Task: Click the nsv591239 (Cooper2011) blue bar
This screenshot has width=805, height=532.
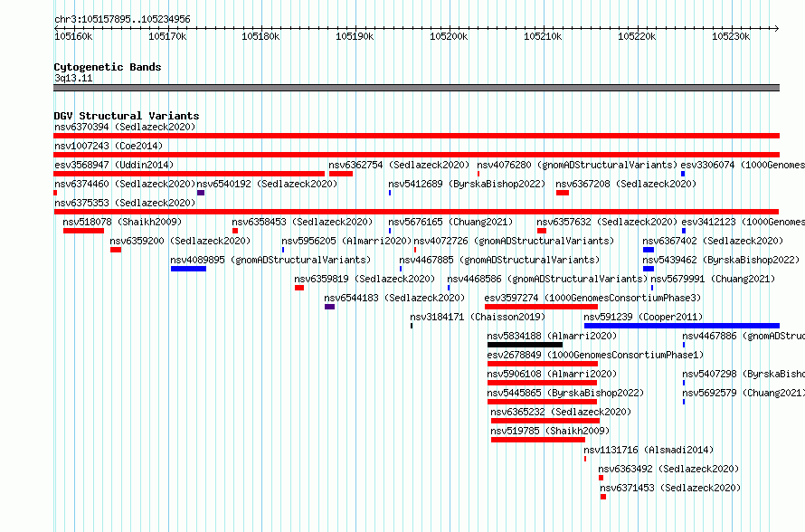Action: (682, 326)
